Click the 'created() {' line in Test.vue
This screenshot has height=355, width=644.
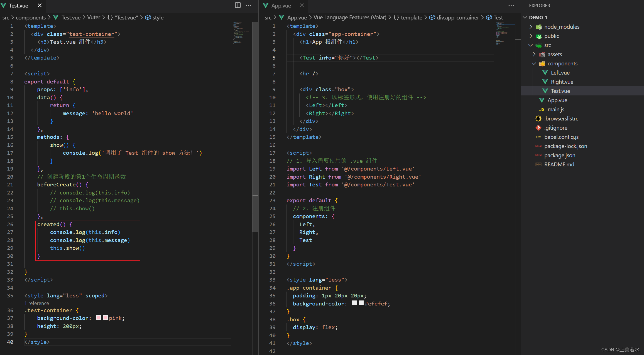pos(55,224)
